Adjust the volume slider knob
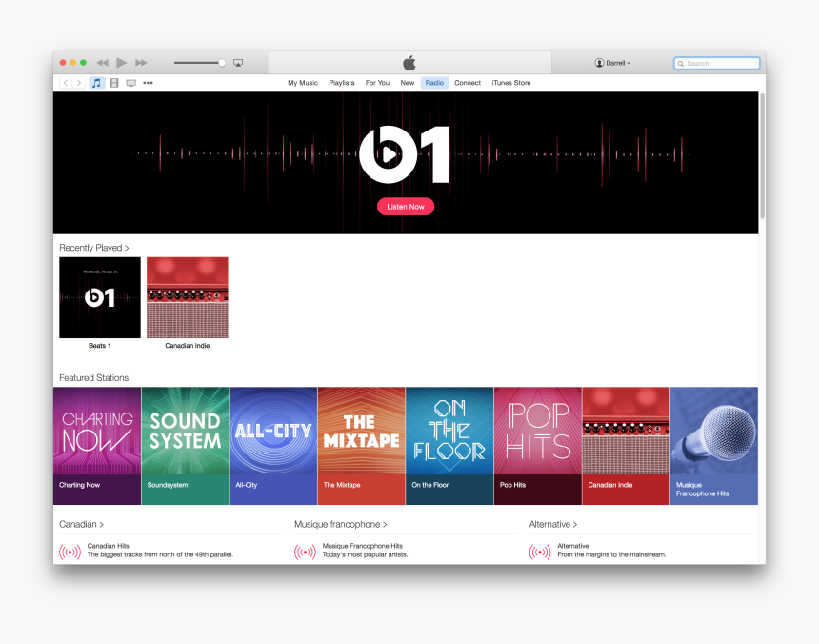The width and height of the screenshot is (819, 644). click(222, 63)
